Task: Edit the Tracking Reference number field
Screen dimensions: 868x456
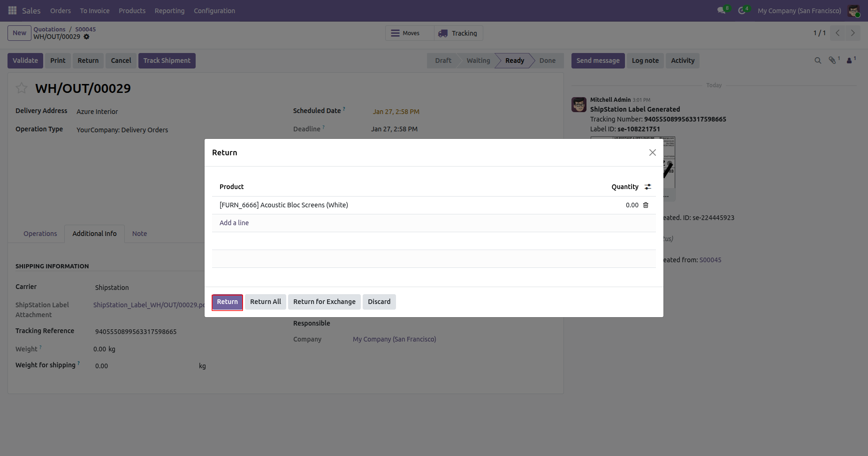Action: (136, 332)
